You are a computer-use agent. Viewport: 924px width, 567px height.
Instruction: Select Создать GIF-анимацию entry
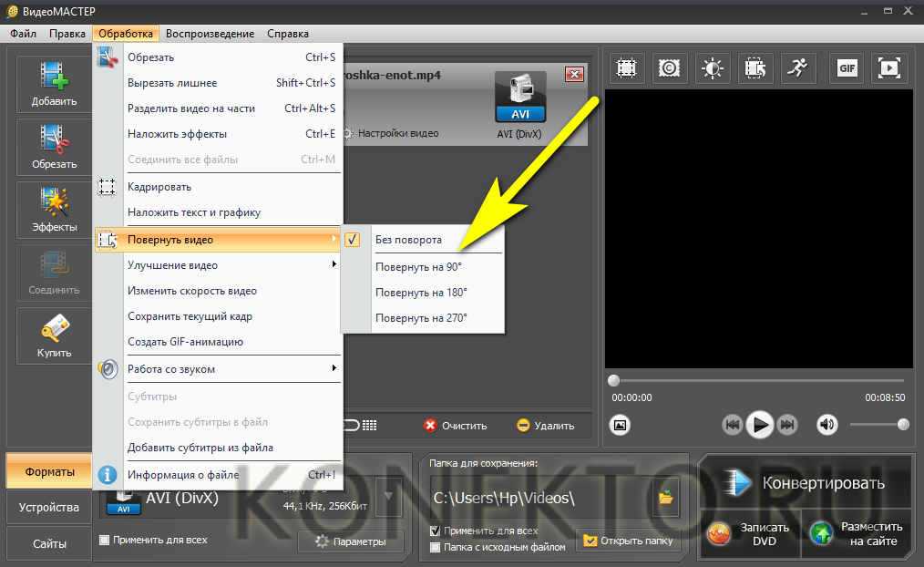[x=218, y=341]
